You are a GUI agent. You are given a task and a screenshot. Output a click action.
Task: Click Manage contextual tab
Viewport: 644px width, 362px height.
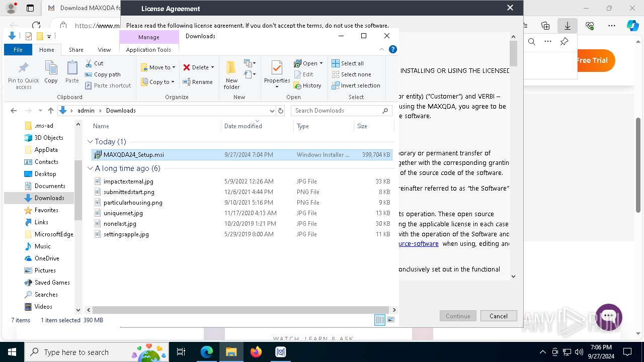point(149,37)
